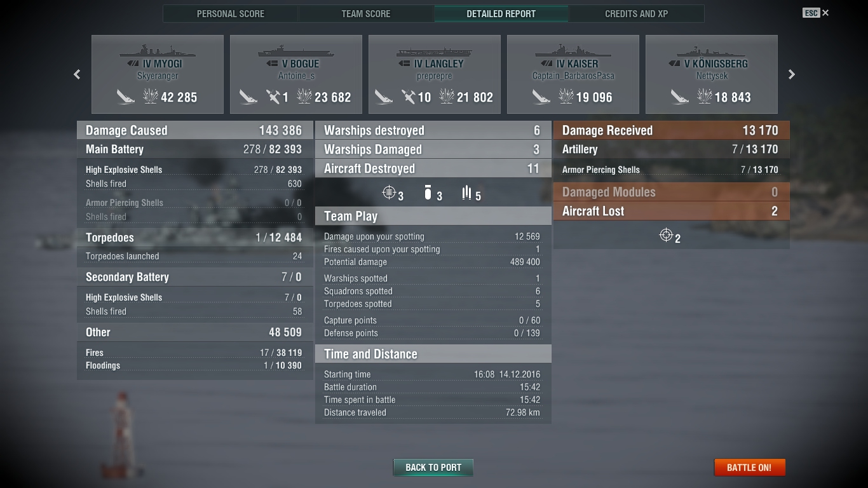This screenshot has width=868, height=488.
Task: Select the V Königsberg ship card
Action: pyautogui.click(x=712, y=74)
